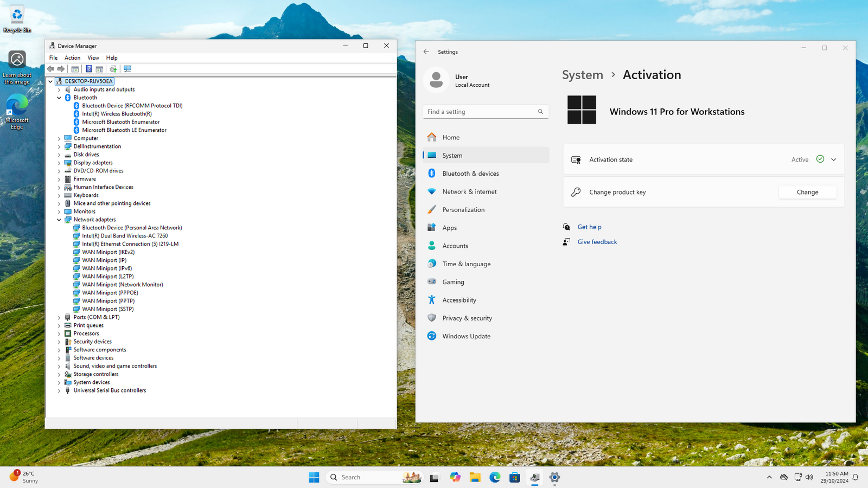Show hidden icons in system tray

tap(769, 477)
